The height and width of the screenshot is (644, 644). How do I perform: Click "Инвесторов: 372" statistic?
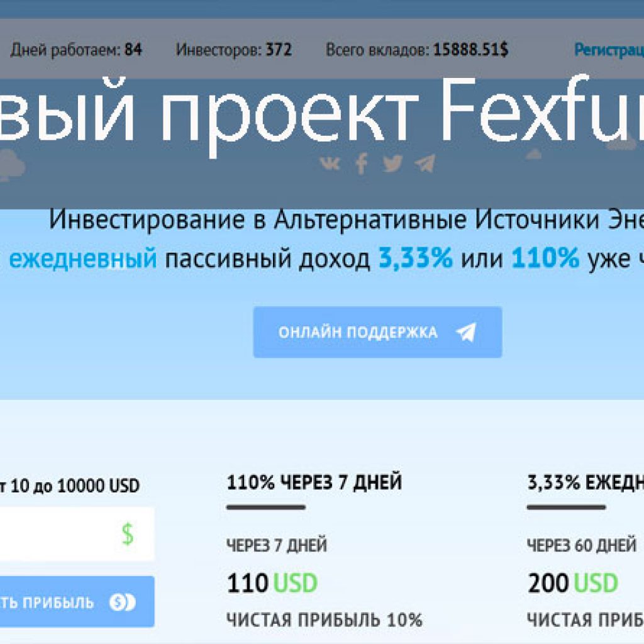coord(234,50)
